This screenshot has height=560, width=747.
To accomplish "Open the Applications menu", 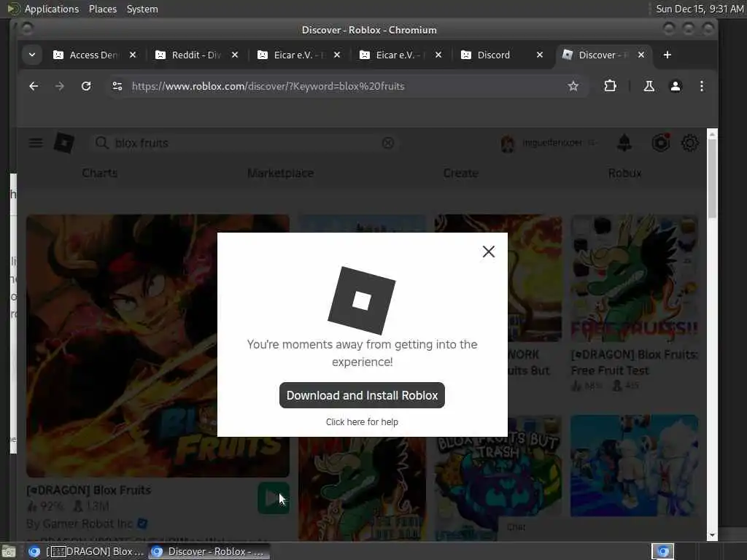I will coord(52,9).
